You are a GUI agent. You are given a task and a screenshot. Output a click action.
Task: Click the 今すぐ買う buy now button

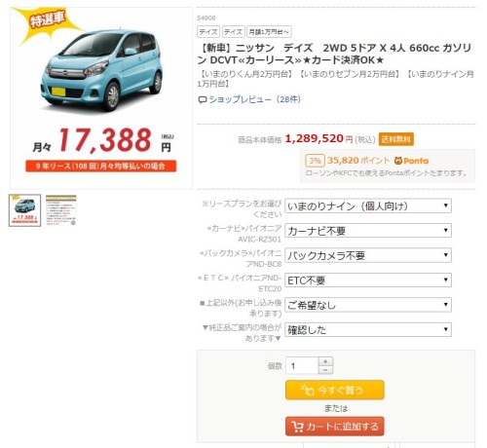coord(335,390)
